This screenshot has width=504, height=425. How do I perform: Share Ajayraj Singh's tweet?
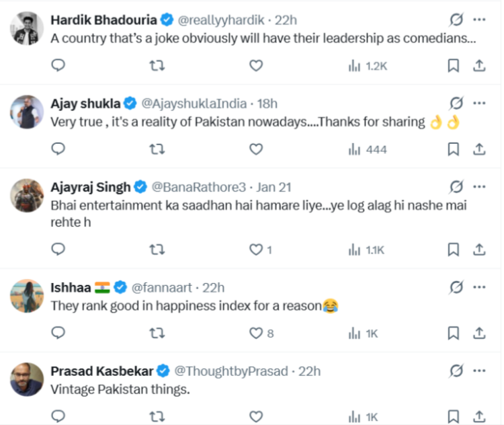(479, 249)
